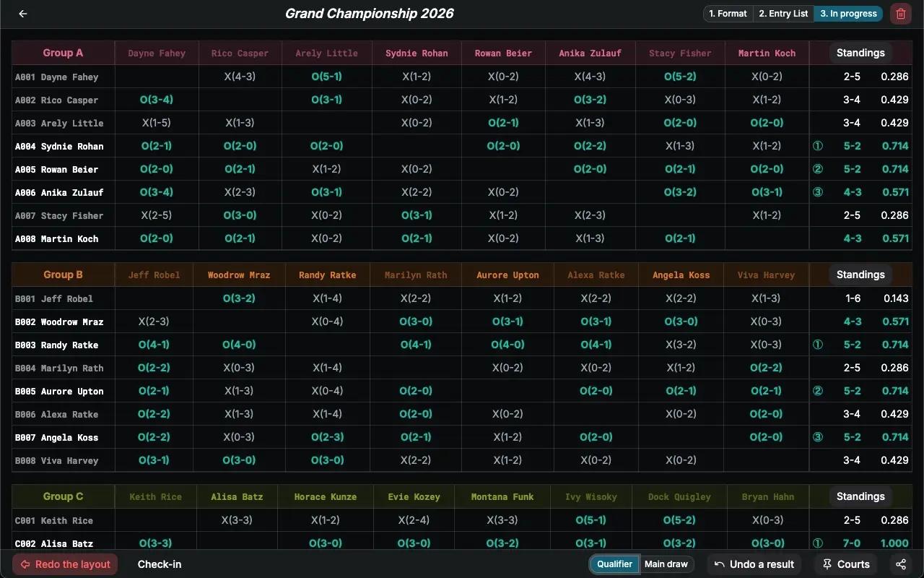Viewport: 924px width, 578px height.
Task: Switch to the Qualifier view
Action: point(614,564)
